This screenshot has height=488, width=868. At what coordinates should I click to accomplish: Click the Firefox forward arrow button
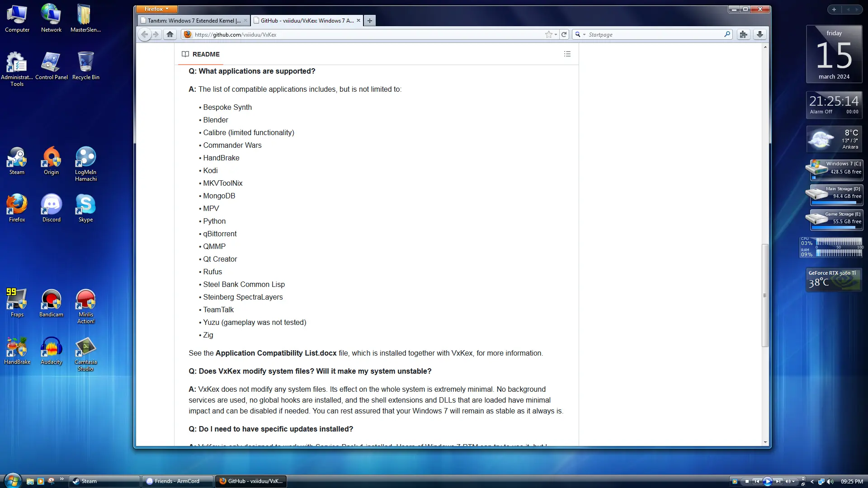coord(156,34)
